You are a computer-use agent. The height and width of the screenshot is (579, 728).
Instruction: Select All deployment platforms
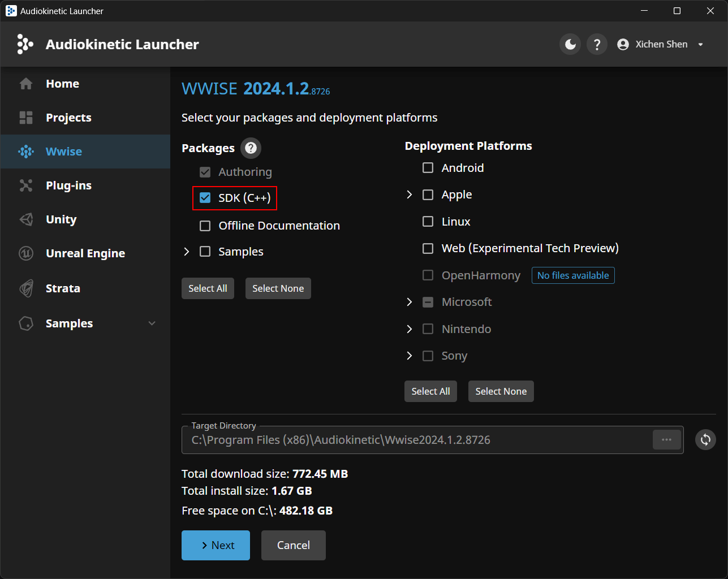tap(430, 391)
